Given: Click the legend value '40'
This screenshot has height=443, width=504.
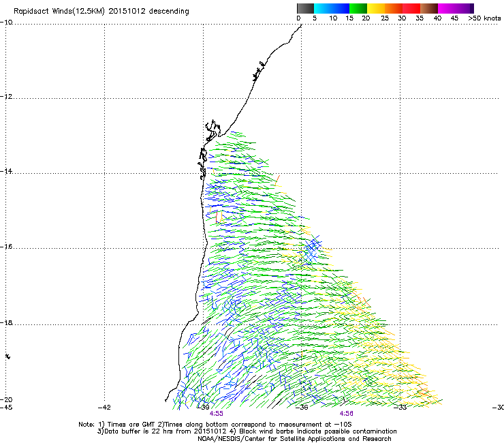Looking at the screenshot, I should tap(437, 18).
